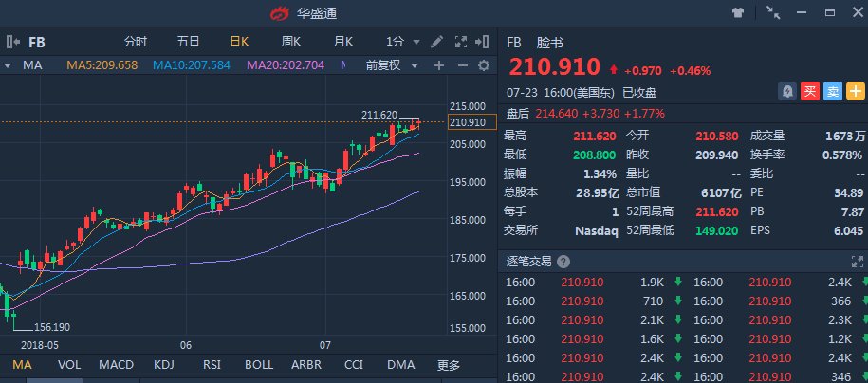The width and height of the screenshot is (868, 383).
Task: Shrink the window with the compress arrows icon
Action: tap(773, 12)
